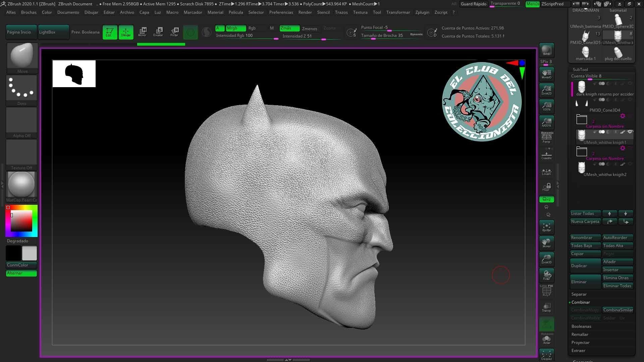
Task: Click the CombinaSimilar button
Action: (x=618, y=310)
